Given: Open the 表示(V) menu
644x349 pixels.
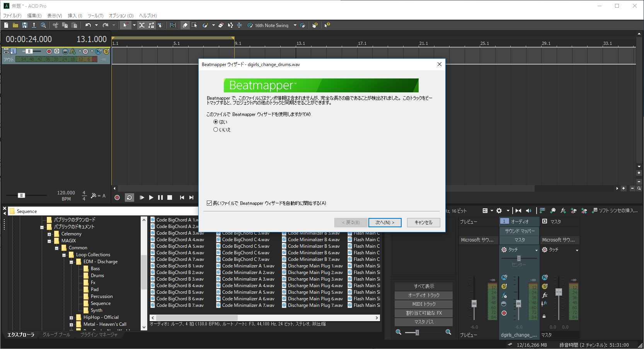Looking at the screenshot, I should pyautogui.click(x=55, y=16).
